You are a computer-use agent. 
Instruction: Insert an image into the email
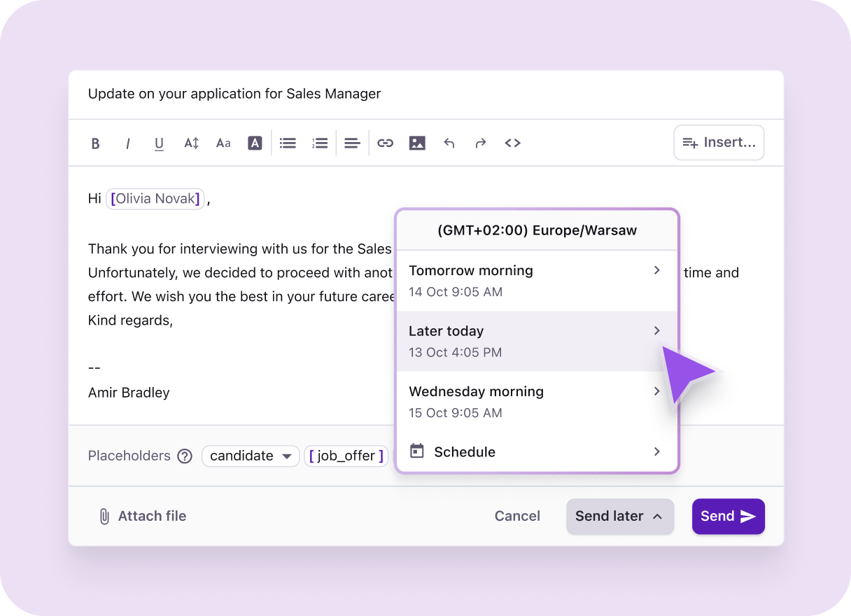pyautogui.click(x=417, y=143)
